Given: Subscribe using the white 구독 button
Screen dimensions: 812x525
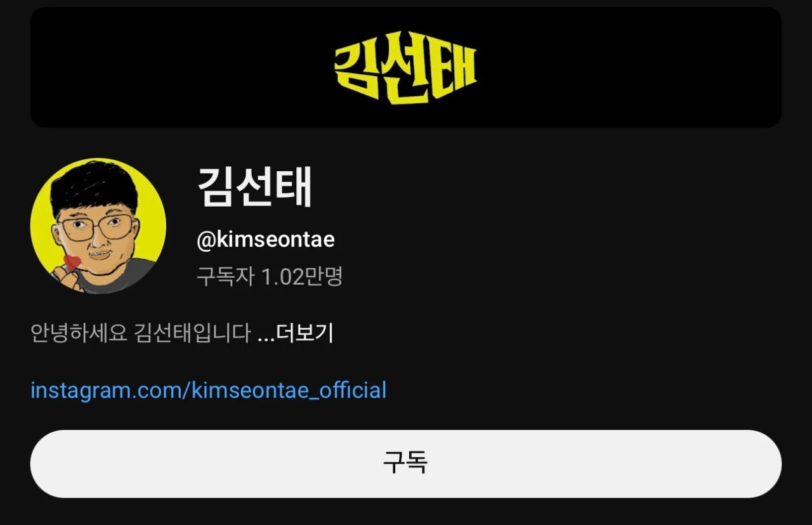Looking at the screenshot, I should (405, 463).
